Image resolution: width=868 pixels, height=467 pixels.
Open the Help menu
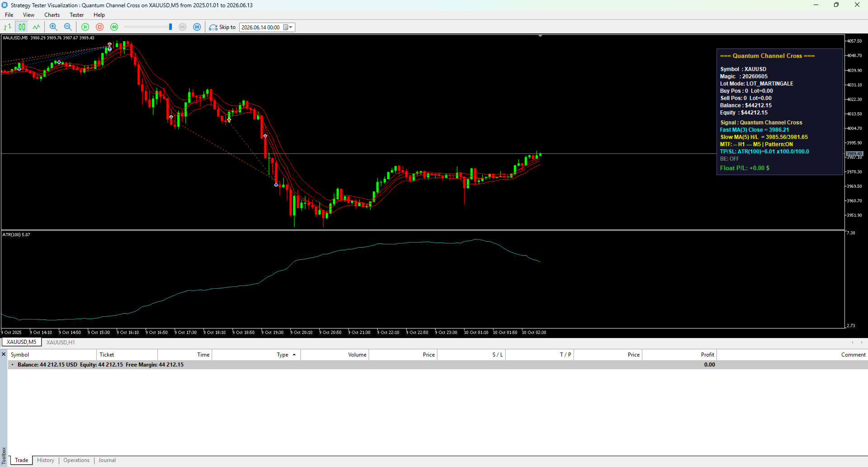coord(99,15)
